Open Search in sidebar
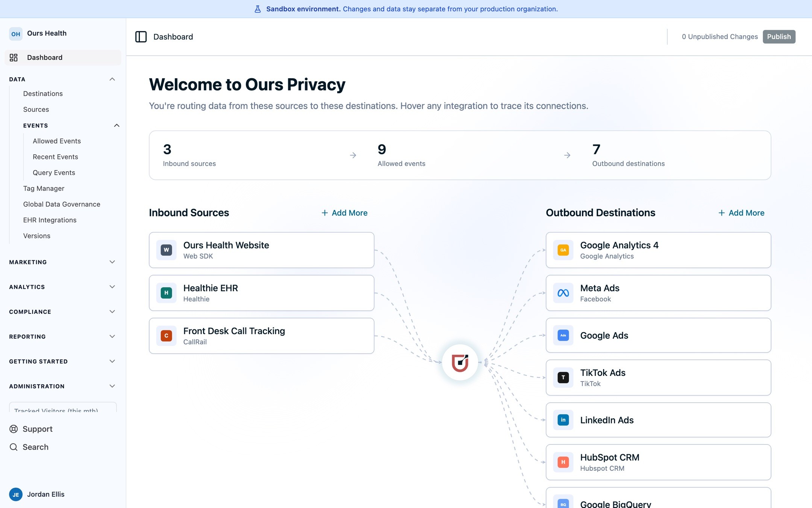The height and width of the screenshot is (508, 812). pos(29,447)
